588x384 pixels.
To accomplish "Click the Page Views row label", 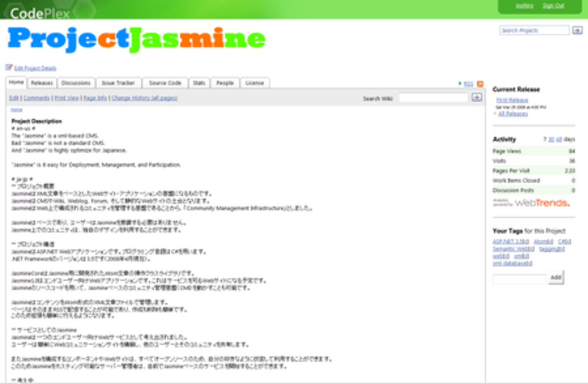I will tap(507, 152).
